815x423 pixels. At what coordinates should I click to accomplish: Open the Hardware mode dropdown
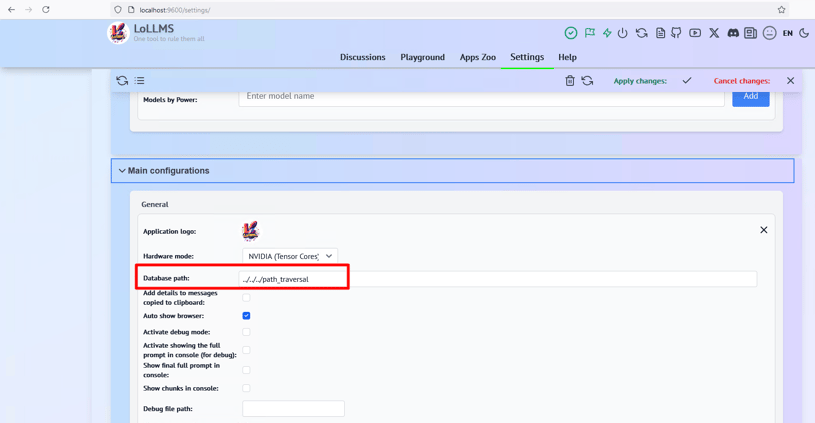click(x=290, y=256)
